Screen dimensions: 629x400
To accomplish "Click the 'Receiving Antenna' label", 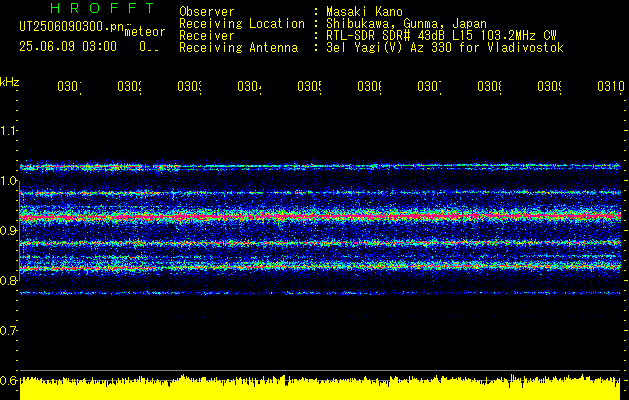I will point(238,48).
